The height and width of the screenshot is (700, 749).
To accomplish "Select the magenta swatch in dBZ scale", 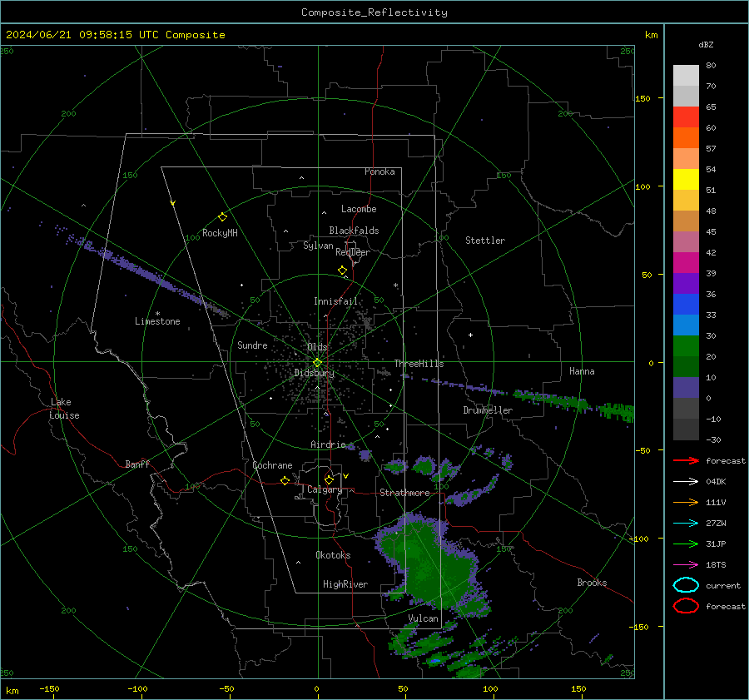I will point(686,262).
